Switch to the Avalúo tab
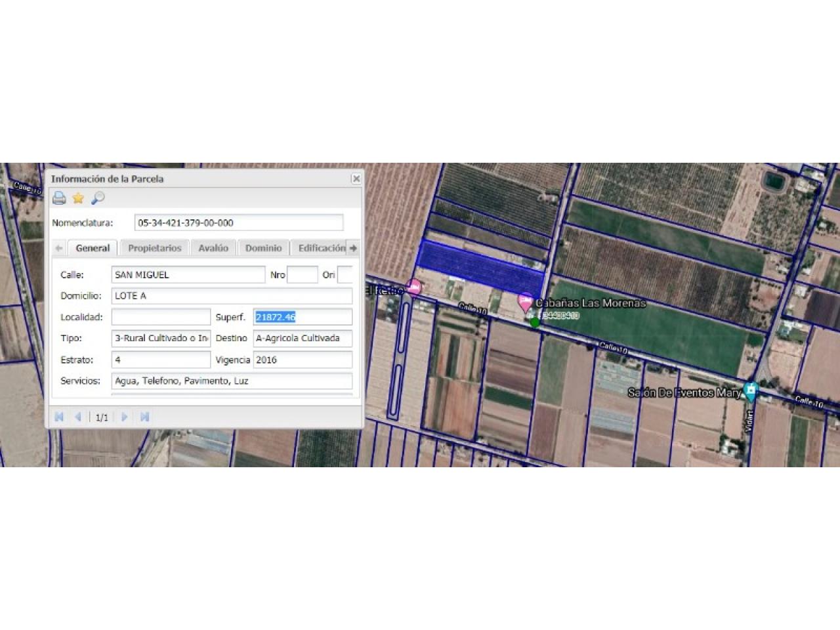The width and height of the screenshot is (840, 630). 213,248
